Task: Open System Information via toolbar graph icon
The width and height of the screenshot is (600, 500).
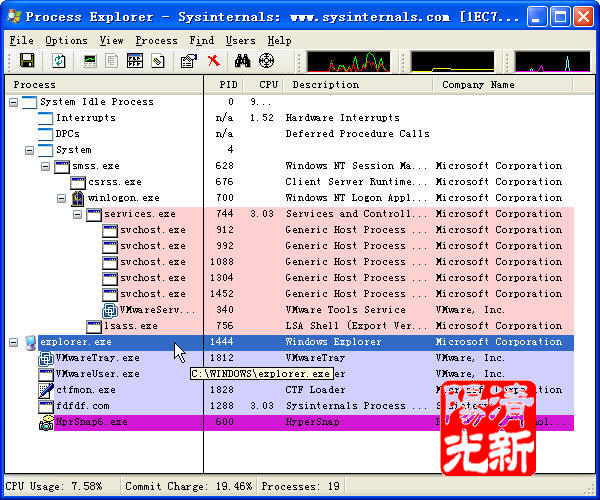Action: pos(91,62)
